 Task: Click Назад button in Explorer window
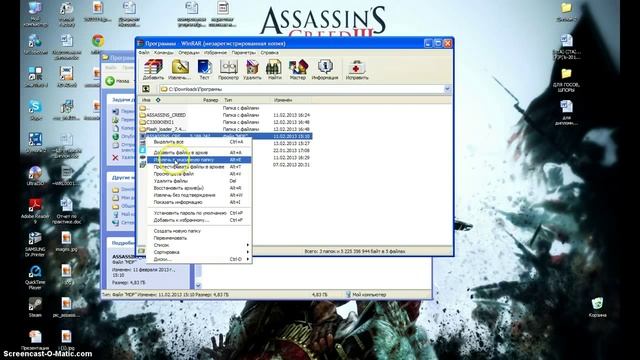point(118,81)
